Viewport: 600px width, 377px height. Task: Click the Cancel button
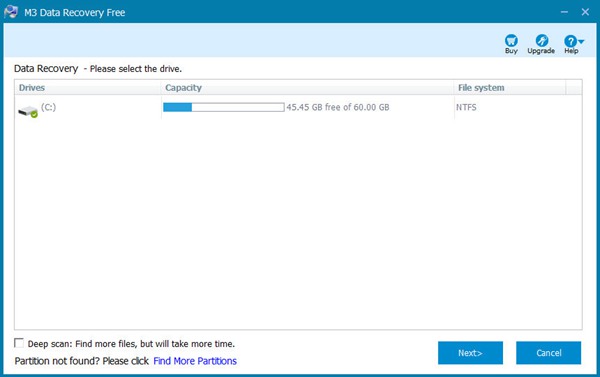548,353
